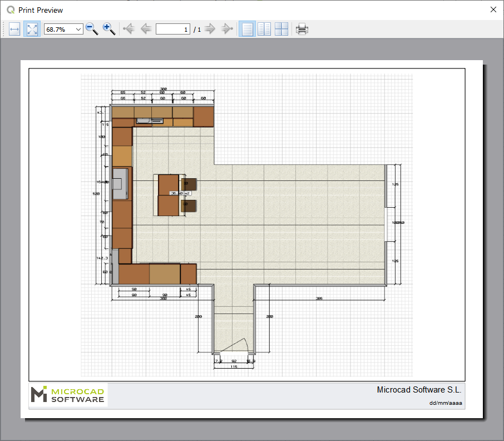Click the Print printer icon
Viewport: 504px width, 441px height.
coord(302,29)
